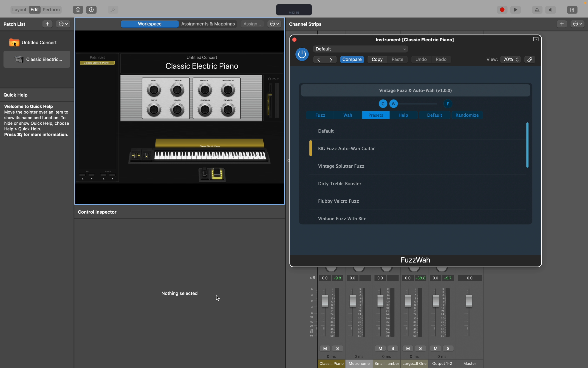Screen dimensions: 588x368
Task: Click Master channel volume fader
Action: (x=469, y=301)
